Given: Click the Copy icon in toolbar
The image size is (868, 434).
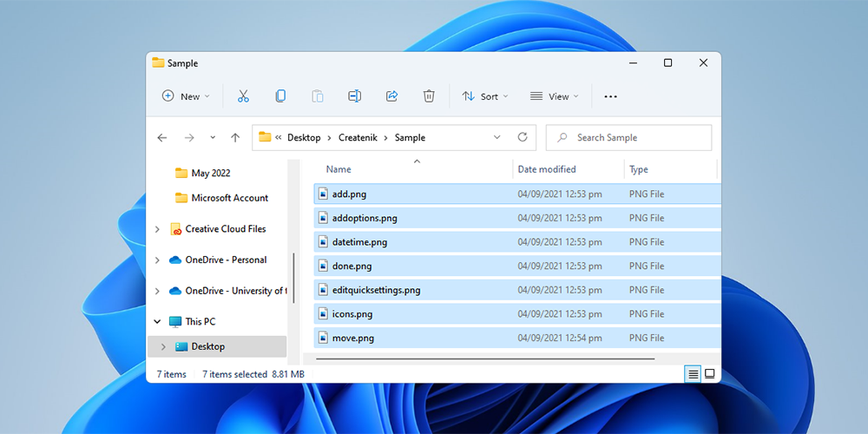Looking at the screenshot, I should (x=280, y=96).
